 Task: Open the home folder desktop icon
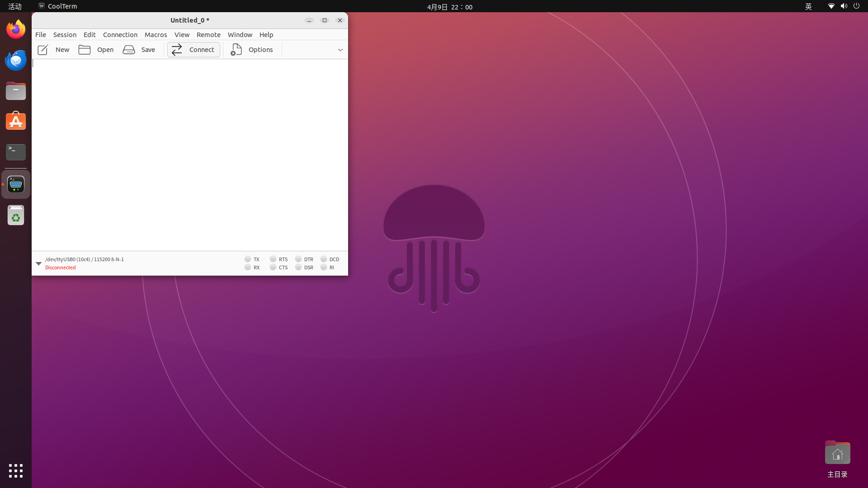pos(837,454)
